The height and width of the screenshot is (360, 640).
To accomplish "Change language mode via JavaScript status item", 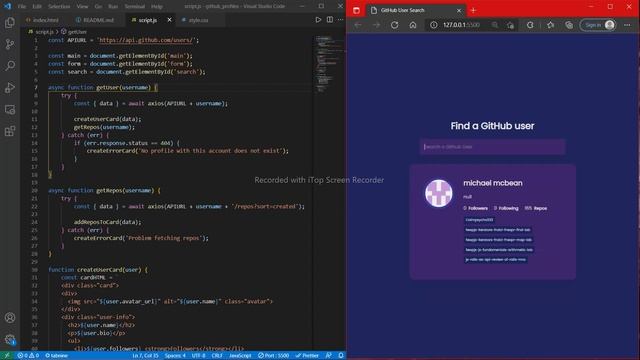I will [240, 356].
